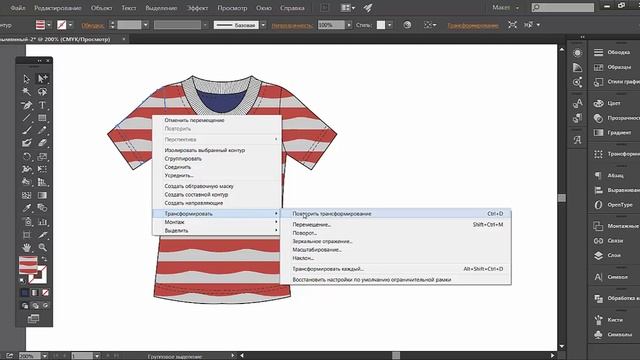Select the Pen tool
This screenshot has width=640, height=360.
point(27,105)
